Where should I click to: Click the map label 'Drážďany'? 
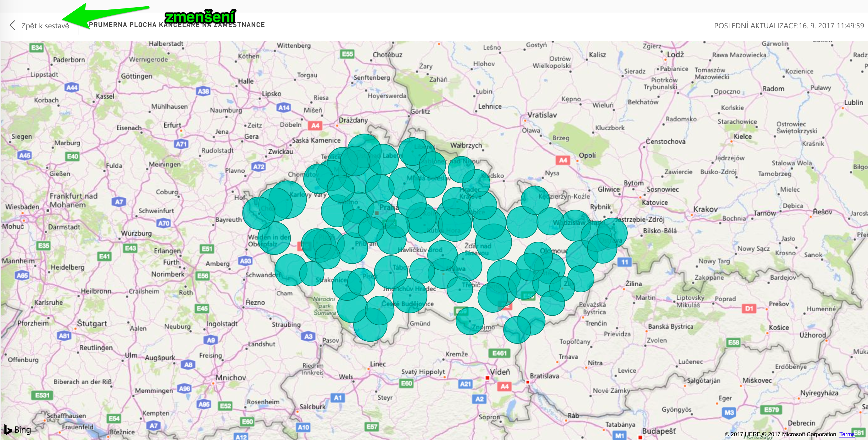(x=353, y=120)
